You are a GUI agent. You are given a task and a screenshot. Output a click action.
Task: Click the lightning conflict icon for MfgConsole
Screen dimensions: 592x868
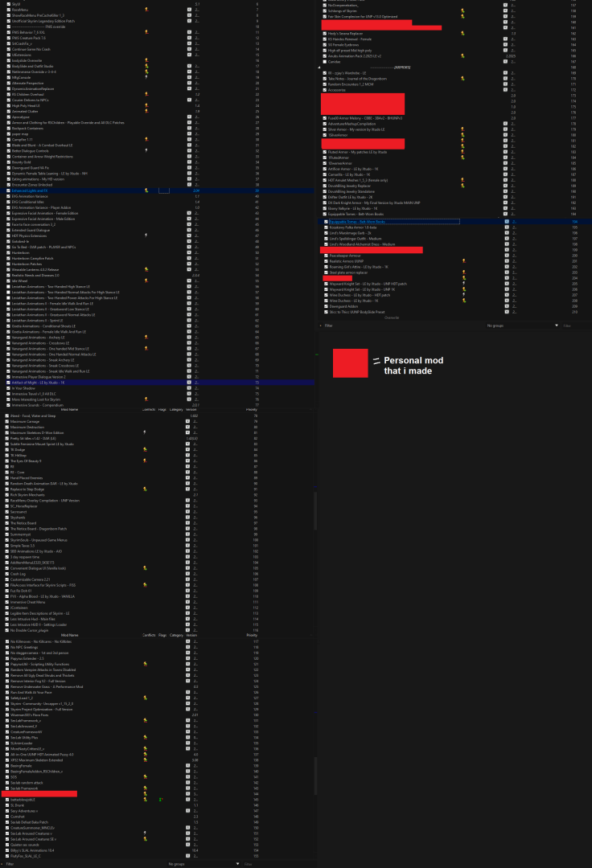pyautogui.click(x=146, y=77)
